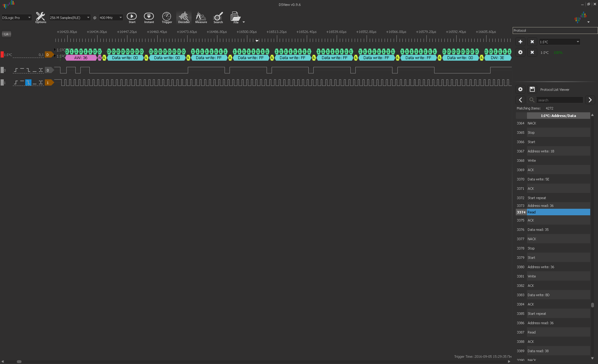598x364 pixels.
Task: Open the 256 M Samples depth dropdown
Action: point(70,18)
